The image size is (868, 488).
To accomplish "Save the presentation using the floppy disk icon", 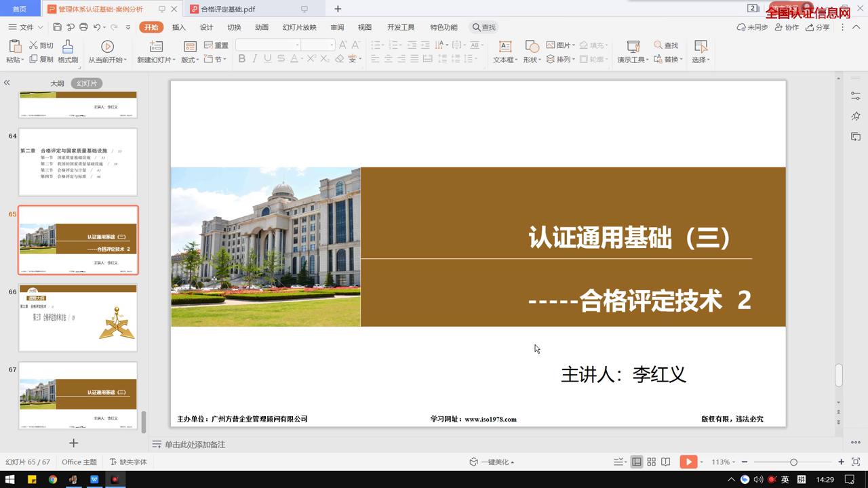I will point(57,27).
